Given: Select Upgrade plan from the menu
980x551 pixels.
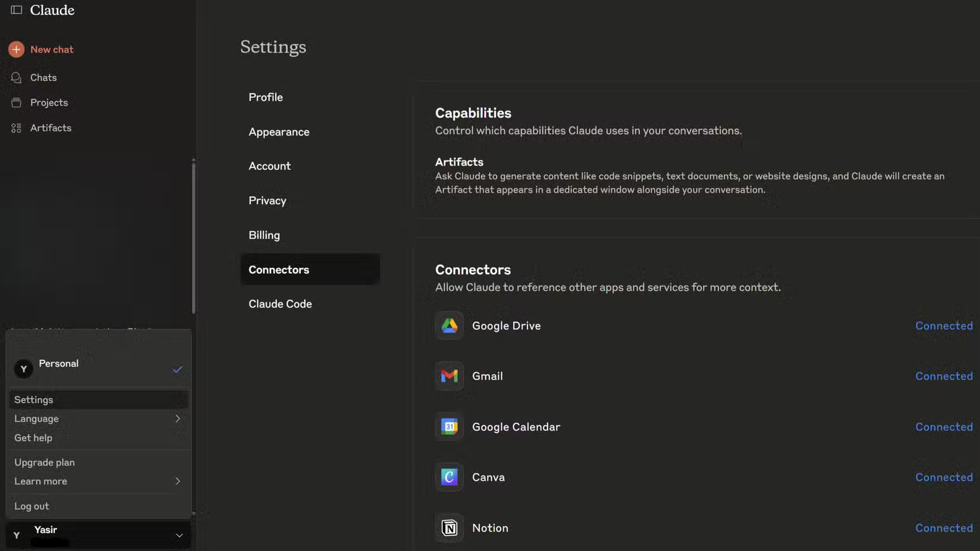Looking at the screenshot, I should point(45,462).
